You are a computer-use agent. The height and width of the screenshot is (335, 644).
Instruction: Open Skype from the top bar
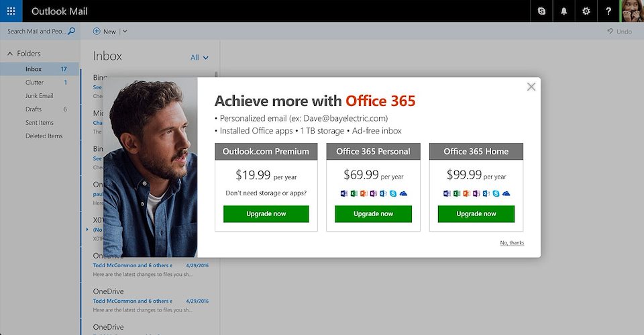[541, 11]
